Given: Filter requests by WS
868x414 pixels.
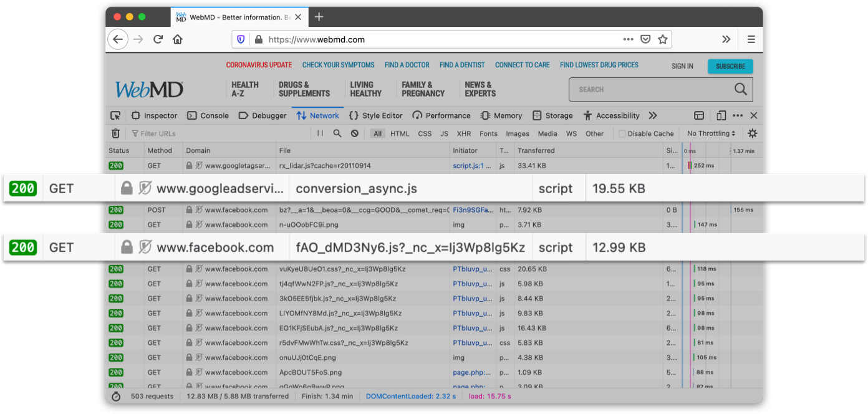Looking at the screenshot, I should click(571, 133).
